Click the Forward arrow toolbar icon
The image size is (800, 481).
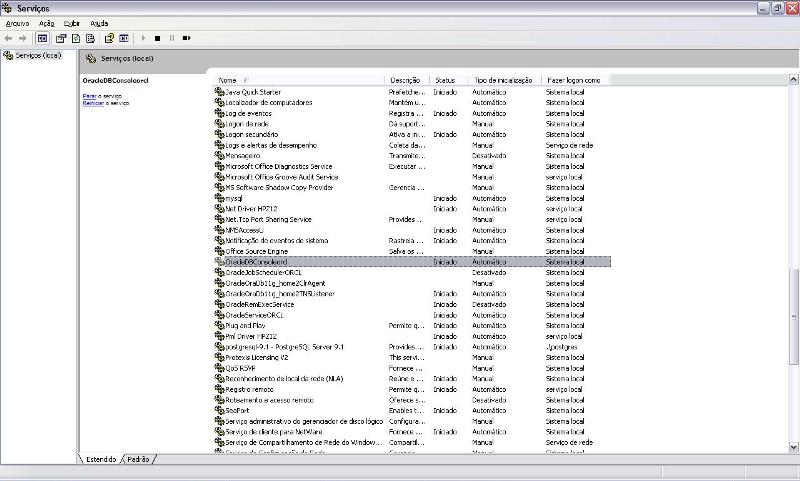[x=22, y=38]
